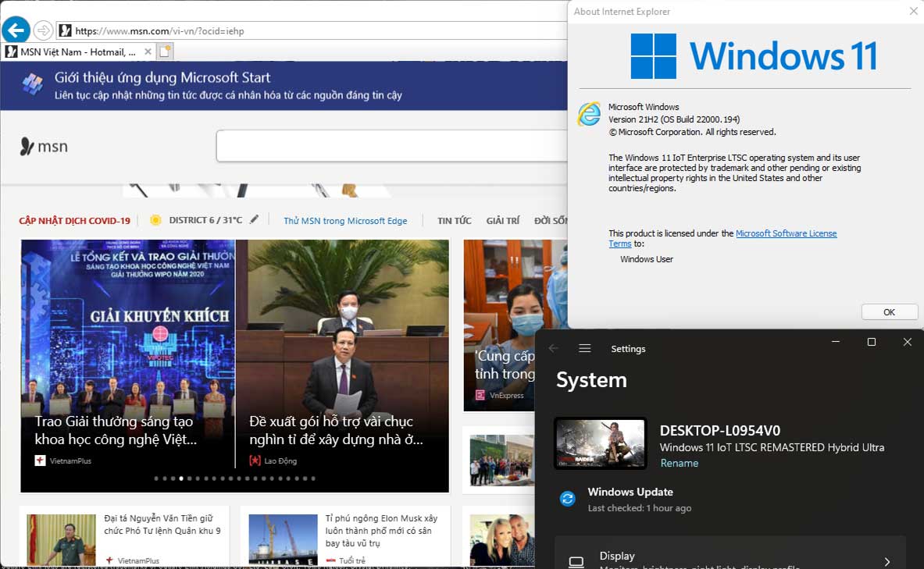Close the About Internet Explorer dialog
The image size is (924, 569).
coord(913,11)
